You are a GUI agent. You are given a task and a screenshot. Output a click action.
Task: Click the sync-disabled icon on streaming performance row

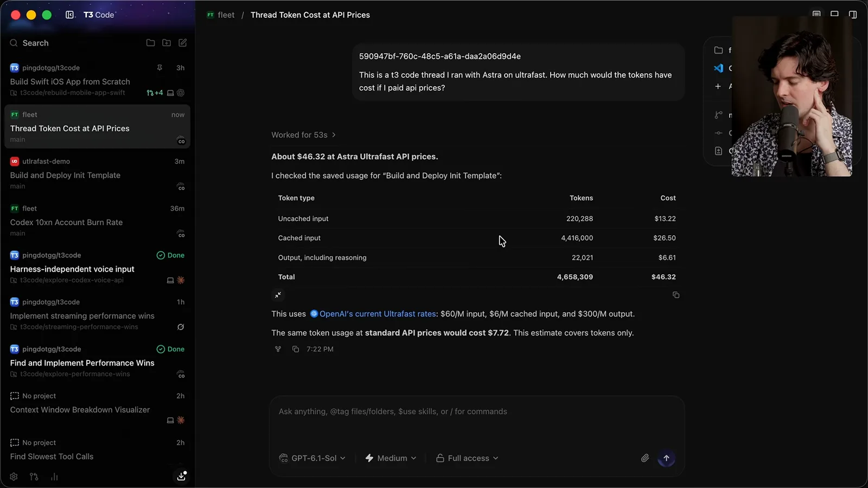point(181,327)
